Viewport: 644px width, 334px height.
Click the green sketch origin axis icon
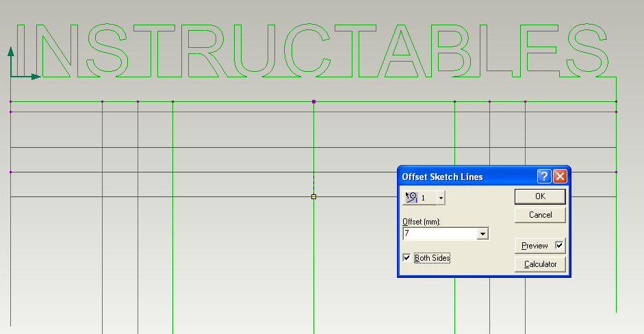[x=24, y=63]
